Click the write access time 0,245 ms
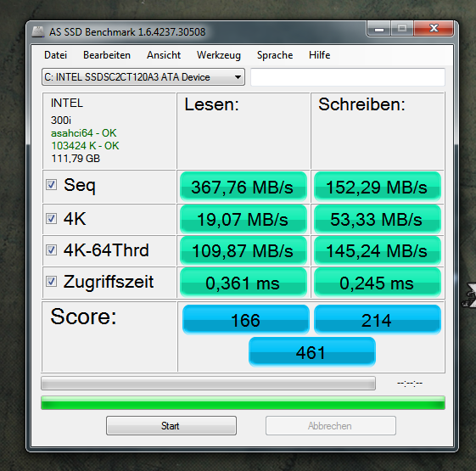The image size is (476, 471). 378,283
